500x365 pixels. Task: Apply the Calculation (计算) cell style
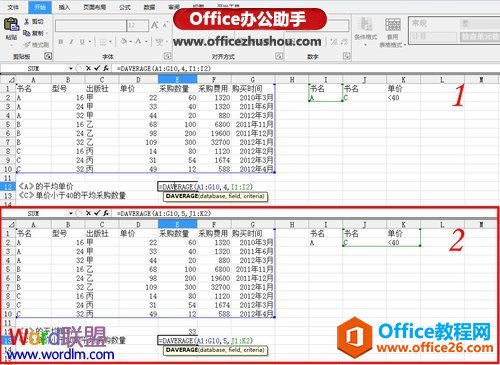pyautogui.click(x=433, y=36)
